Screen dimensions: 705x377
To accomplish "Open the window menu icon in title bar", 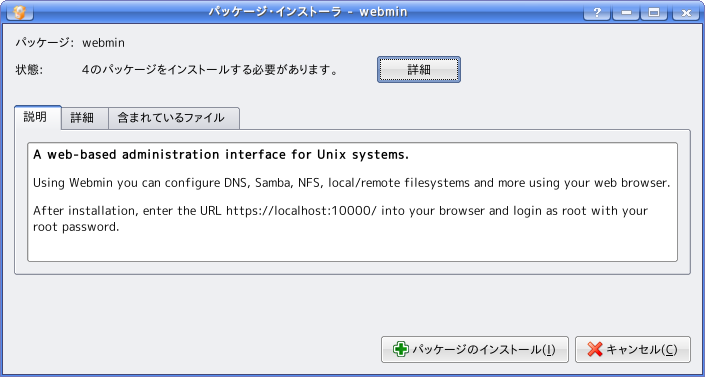I will [x=20, y=12].
